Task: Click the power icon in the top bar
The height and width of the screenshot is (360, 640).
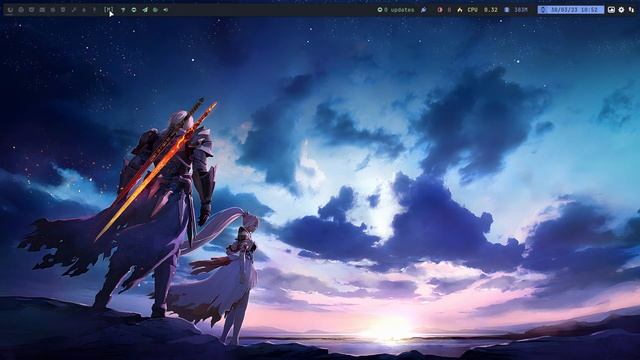Action: coord(10,9)
